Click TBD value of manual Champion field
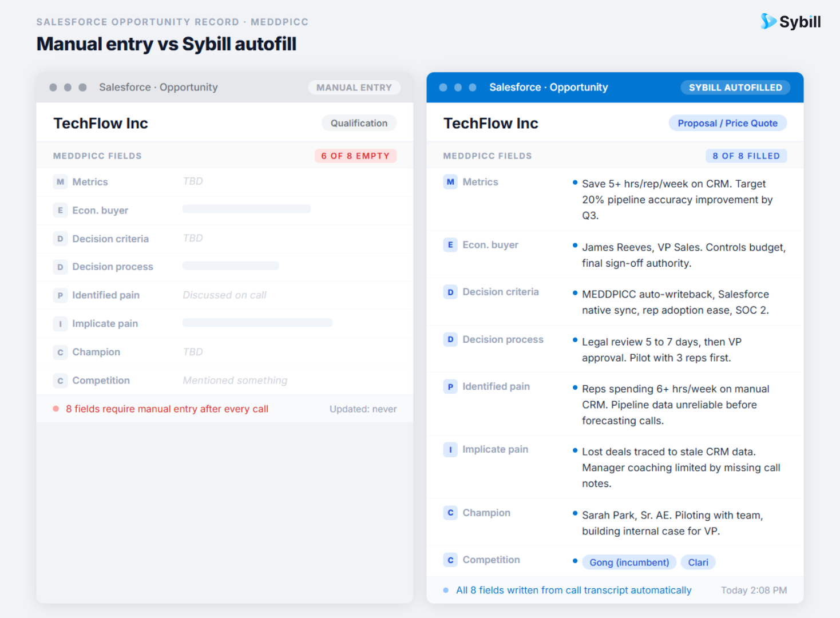The image size is (840, 618). 193,352
